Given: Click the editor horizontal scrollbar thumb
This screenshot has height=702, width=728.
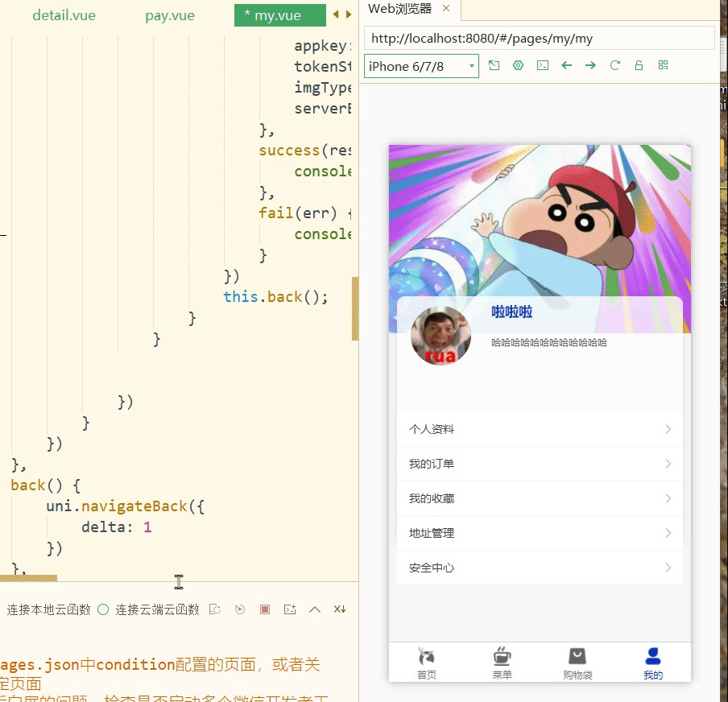Looking at the screenshot, I should coord(28,578).
